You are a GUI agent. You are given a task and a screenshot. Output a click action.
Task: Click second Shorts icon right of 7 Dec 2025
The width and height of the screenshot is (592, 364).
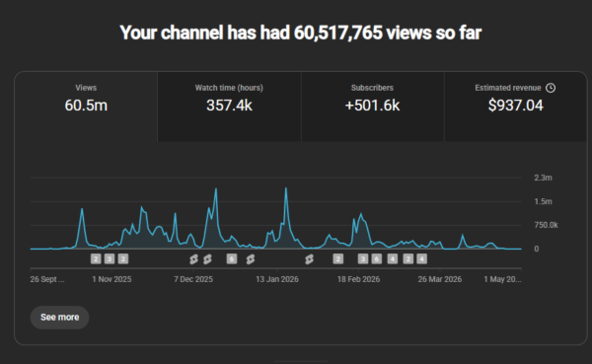pyautogui.click(x=207, y=259)
